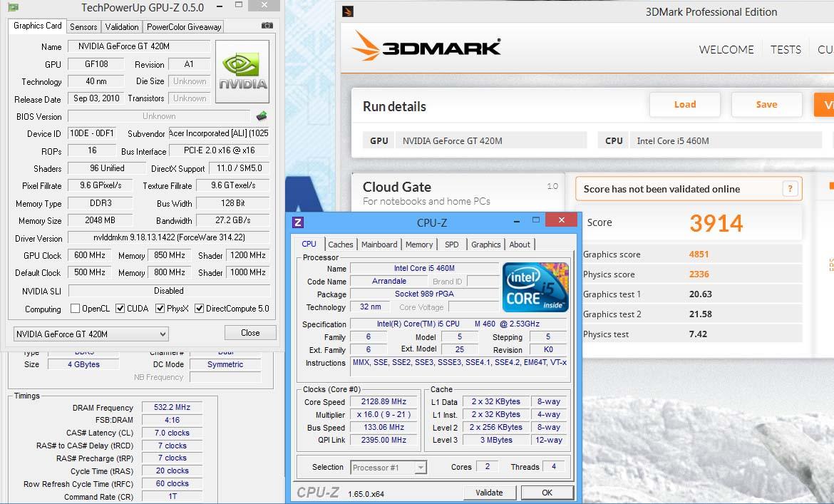This screenshot has width=834, height=504.
Task: Click the memory Size value 4 GBytes
Action: pyautogui.click(x=83, y=365)
